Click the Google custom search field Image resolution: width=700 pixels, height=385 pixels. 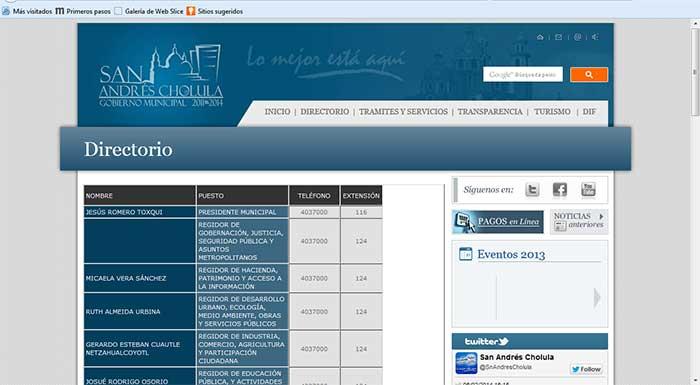[523, 75]
